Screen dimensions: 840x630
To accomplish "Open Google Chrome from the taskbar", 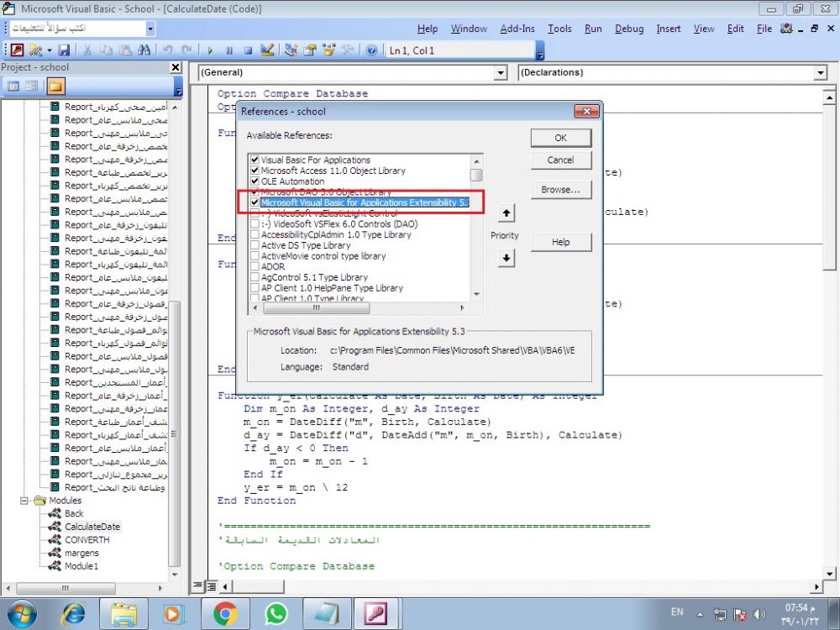I will (x=225, y=613).
